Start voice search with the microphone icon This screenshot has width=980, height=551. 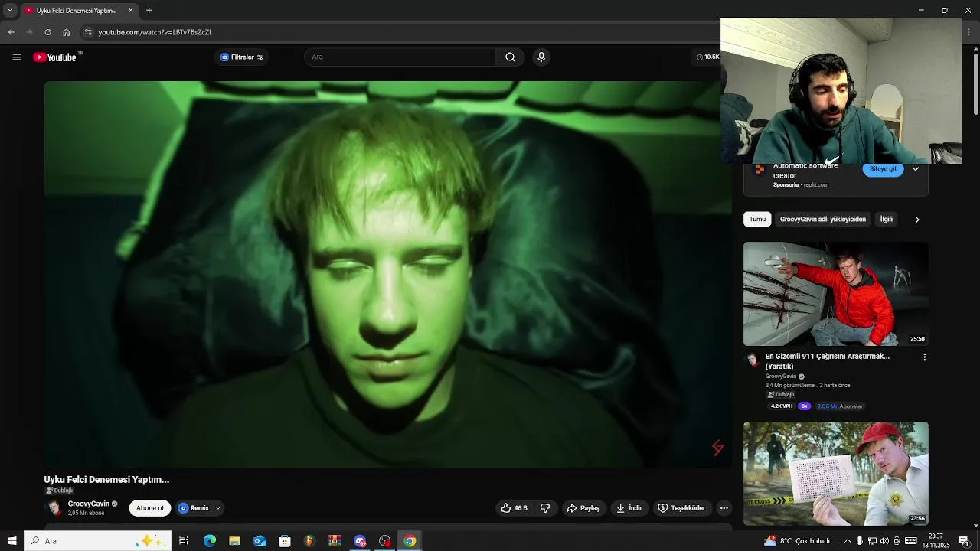[541, 57]
